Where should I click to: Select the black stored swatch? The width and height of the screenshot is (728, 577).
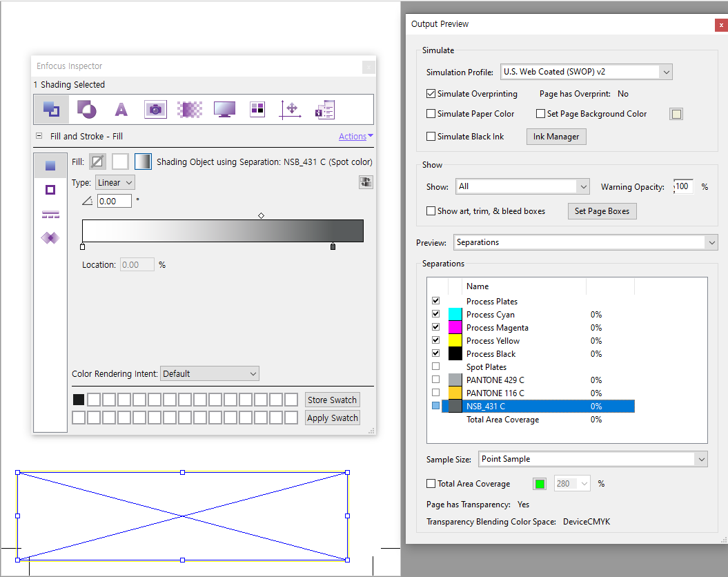[x=79, y=400]
